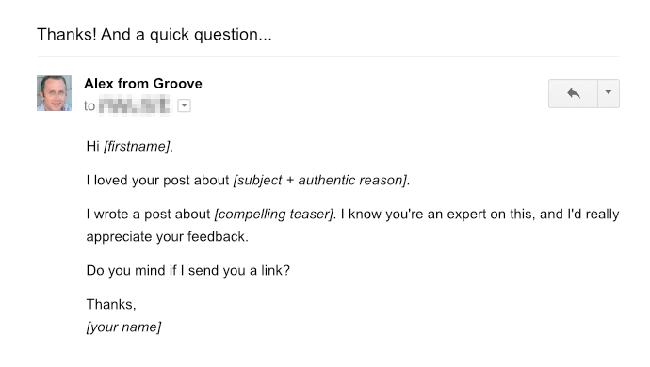Screen dimensions: 650x367
Task: Click the Thanks, closing line
Action: point(111,305)
